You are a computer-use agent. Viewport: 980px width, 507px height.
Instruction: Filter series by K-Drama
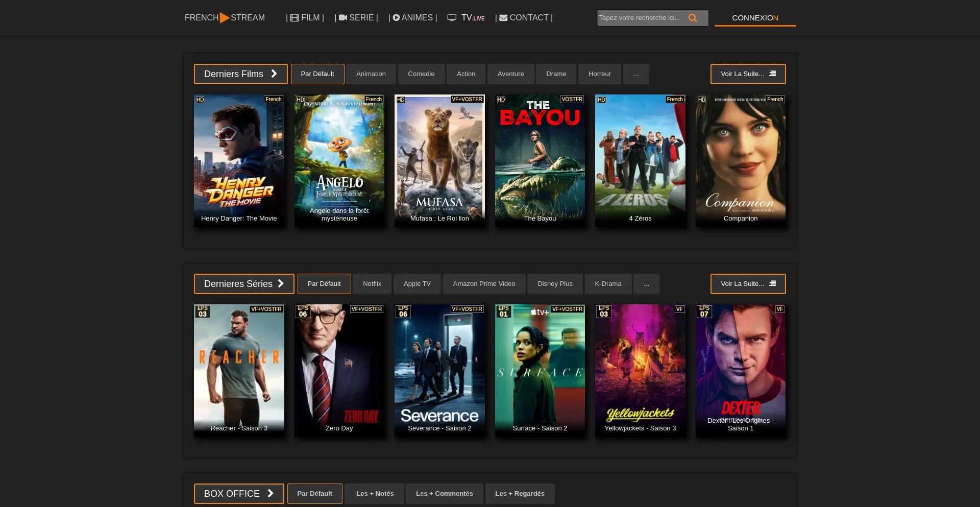[608, 284]
